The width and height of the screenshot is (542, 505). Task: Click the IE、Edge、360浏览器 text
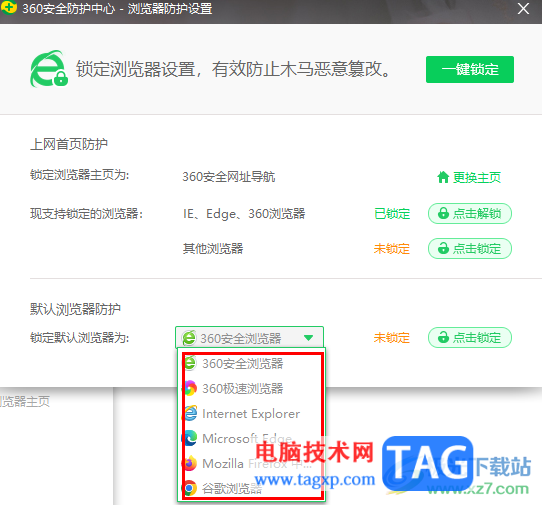pos(244,214)
